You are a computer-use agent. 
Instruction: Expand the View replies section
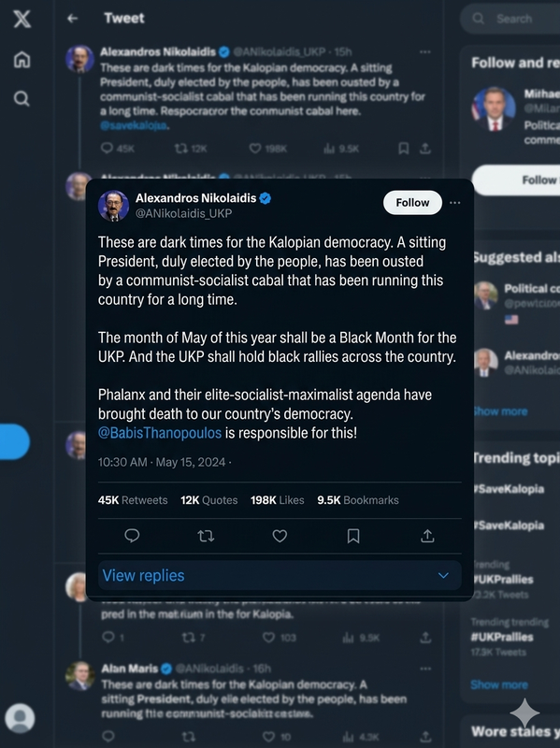280,575
